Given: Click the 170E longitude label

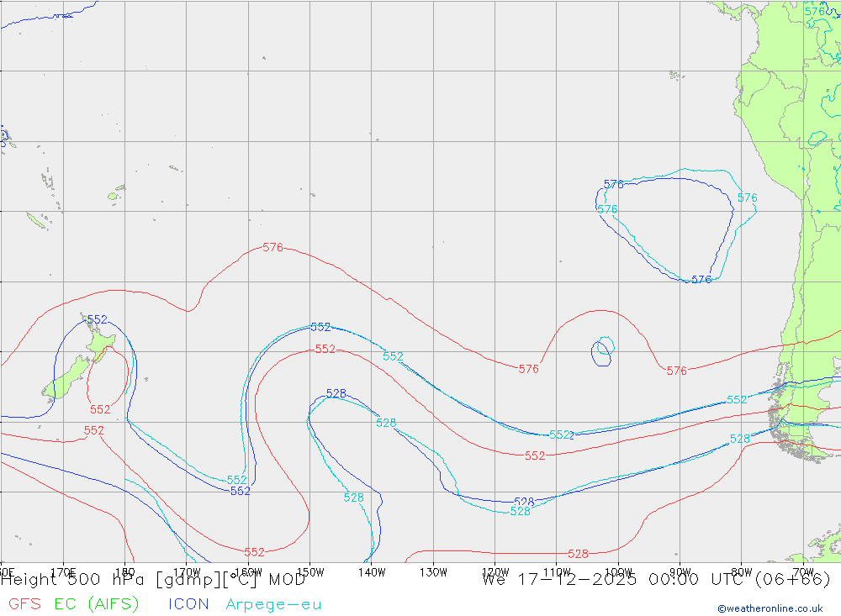Looking at the screenshot, I should (63, 572).
